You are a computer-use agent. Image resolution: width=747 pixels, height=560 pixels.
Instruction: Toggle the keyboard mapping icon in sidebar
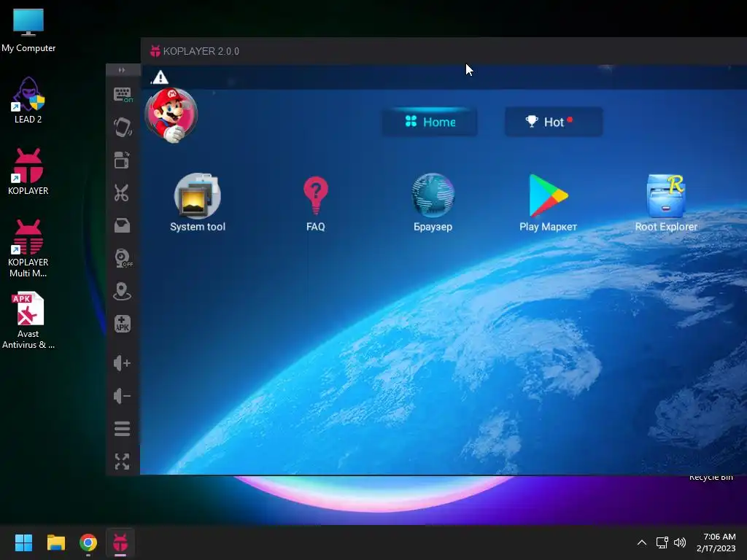coord(123,95)
